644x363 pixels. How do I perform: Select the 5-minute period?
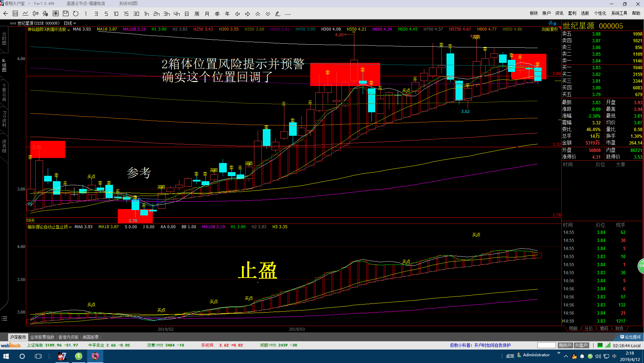click(x=106, y=14)
